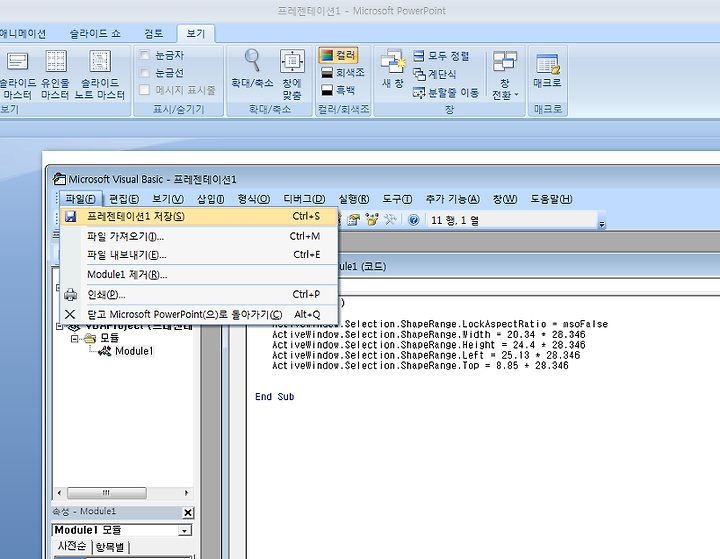Open VBA toolbar options overflow arrow

[x=602, y=224]
